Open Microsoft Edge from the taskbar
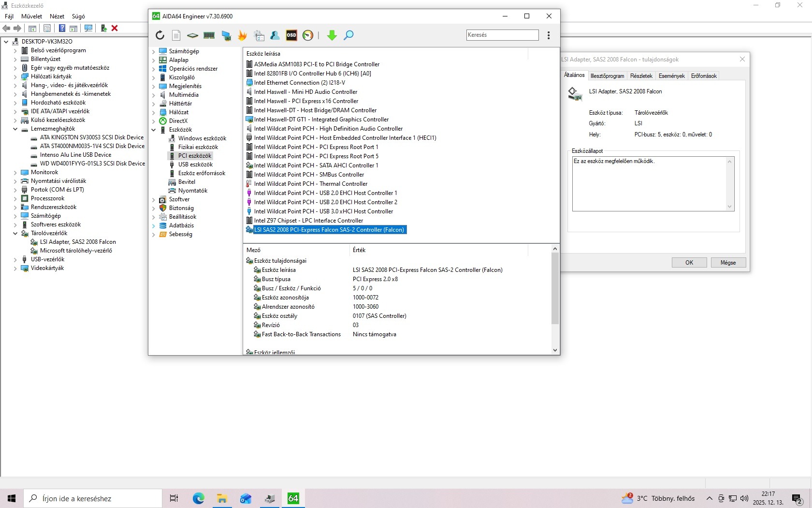This screenshot has height=508, width=812. point(198,498)
